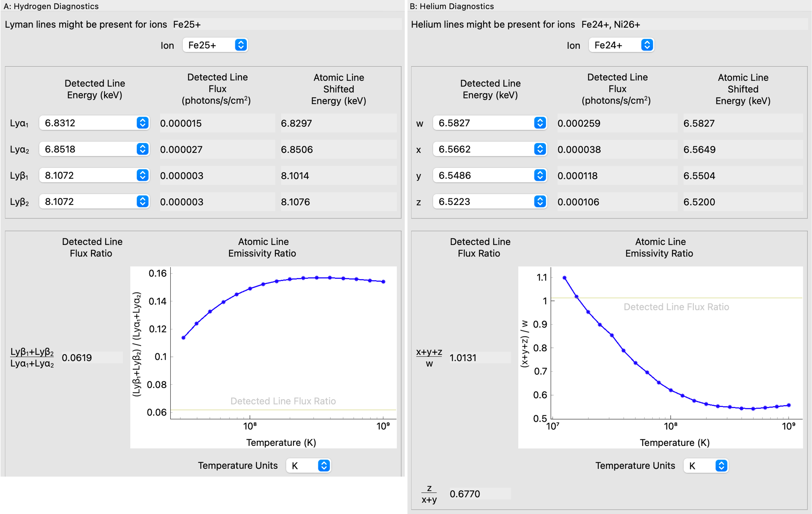This screenshot has height=514, width=812.
Task: Click Lyβ₂ atomic shifted energy 8.1076
Action: coord(339,202)
